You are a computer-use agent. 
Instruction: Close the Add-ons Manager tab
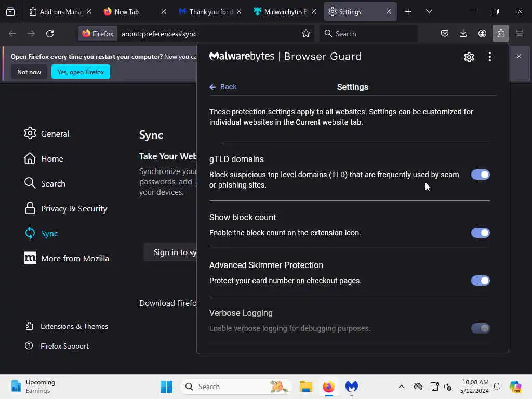click(x=89, y=11)
